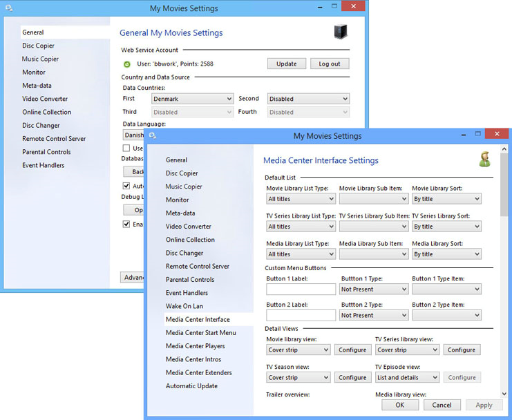This screenshot has width=512, height=420.
Task: Click the Button 1 Label input field
Action: pyautogui.click(x=301, y=289)
